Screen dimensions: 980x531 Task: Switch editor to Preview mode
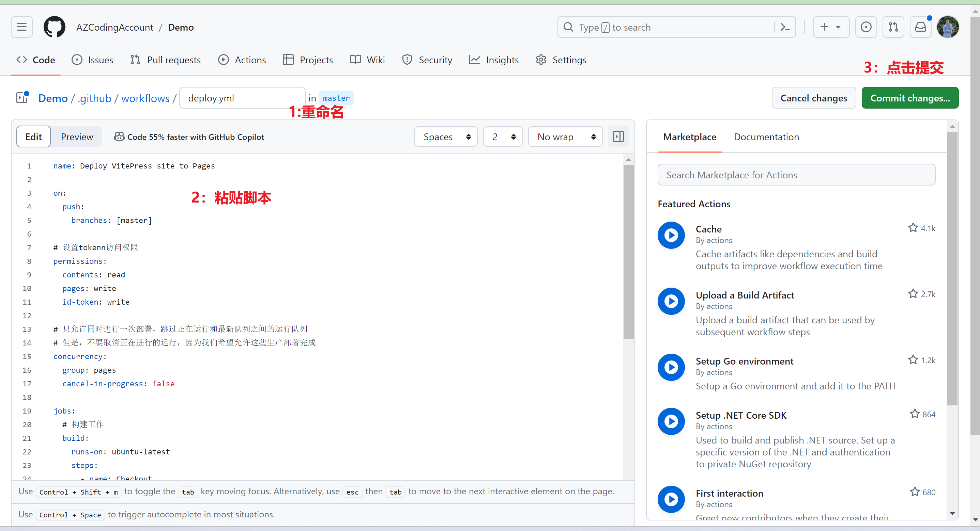click(77, 136)
